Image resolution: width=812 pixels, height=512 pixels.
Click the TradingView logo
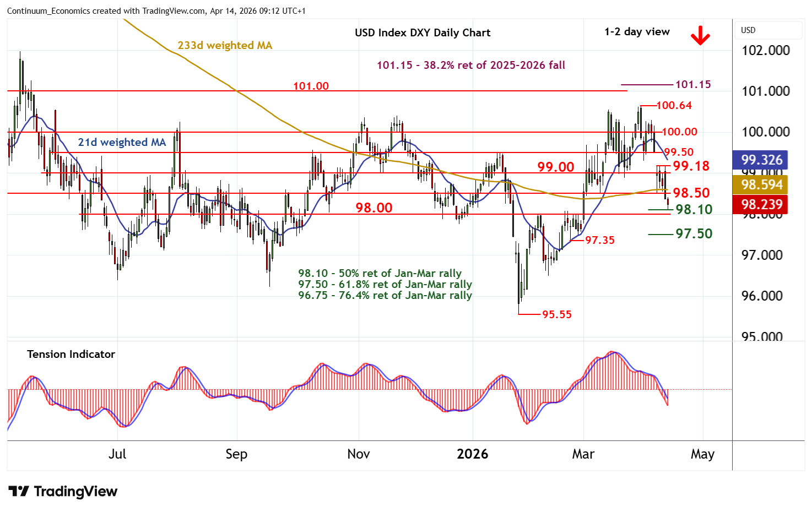(x=63, y=491)
